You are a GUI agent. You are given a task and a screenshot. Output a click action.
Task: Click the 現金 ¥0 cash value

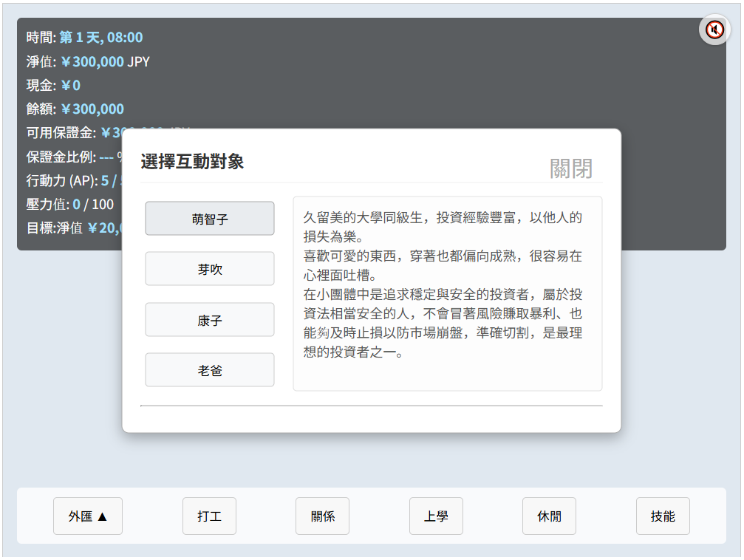click(71, 85)
